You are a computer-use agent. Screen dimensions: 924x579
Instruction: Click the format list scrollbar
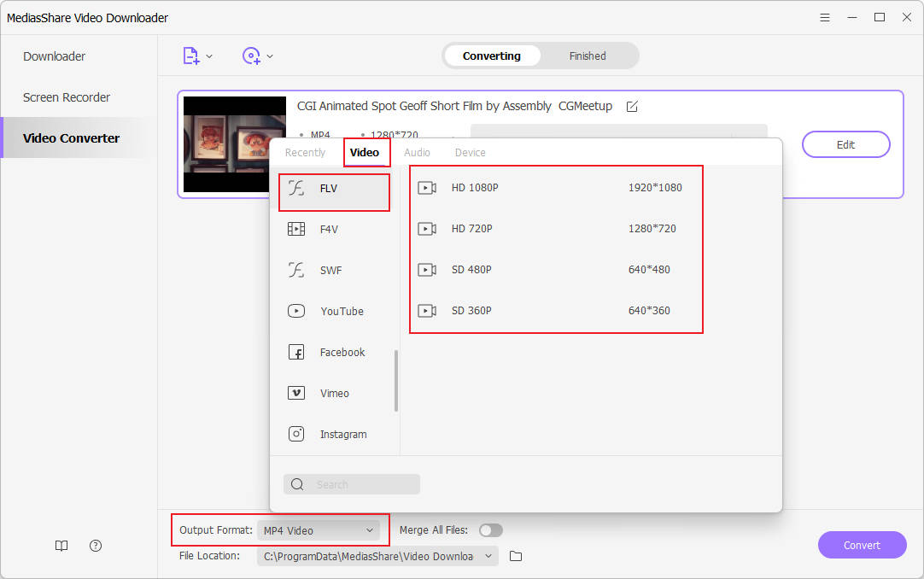pyautogui.click(x=396, y=381)
